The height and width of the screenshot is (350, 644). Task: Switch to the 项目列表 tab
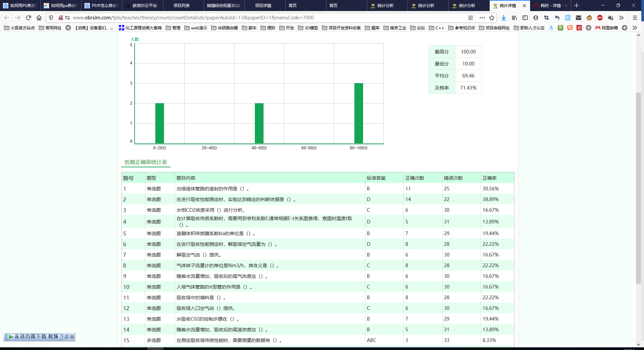point(183,6)
